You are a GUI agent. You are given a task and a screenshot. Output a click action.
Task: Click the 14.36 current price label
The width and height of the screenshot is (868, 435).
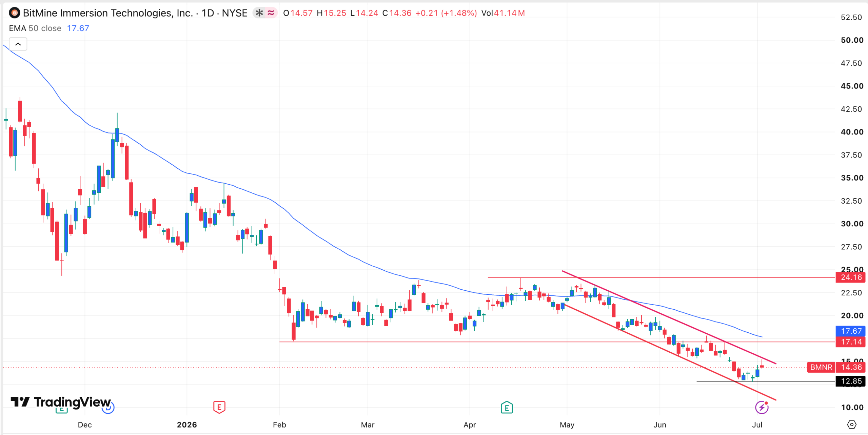pyautogui.click(x=851, y=367)
